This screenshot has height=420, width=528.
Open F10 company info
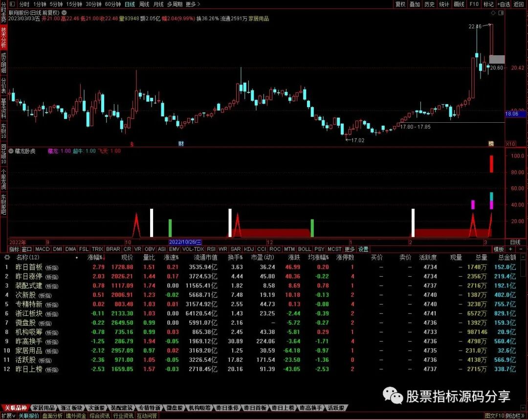click(474, 4)
